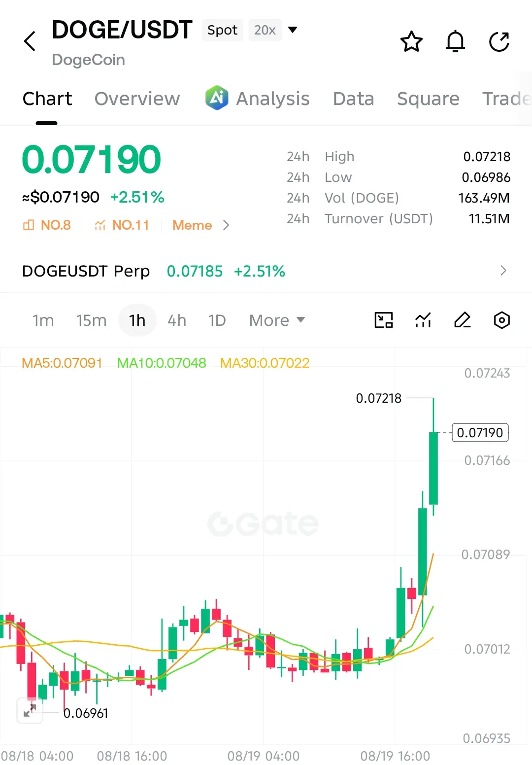The image size is (532, 765).
Task: Tap the MA5:0.07091 indicator label
Action: (x=62, y=363)
